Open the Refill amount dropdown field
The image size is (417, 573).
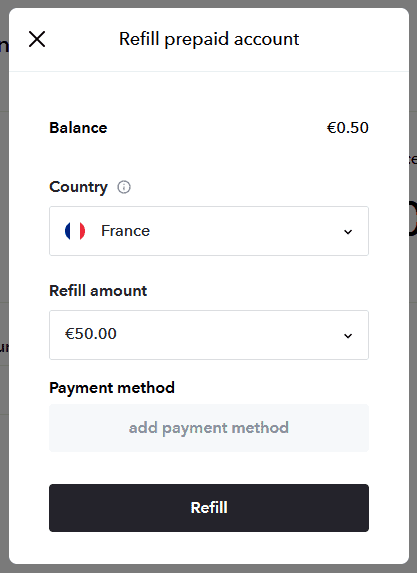click(209, 335)
